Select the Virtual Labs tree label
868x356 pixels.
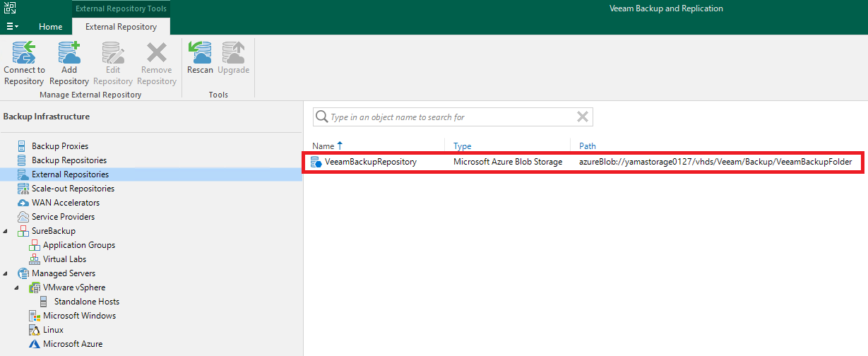click(x=65, y=259)
